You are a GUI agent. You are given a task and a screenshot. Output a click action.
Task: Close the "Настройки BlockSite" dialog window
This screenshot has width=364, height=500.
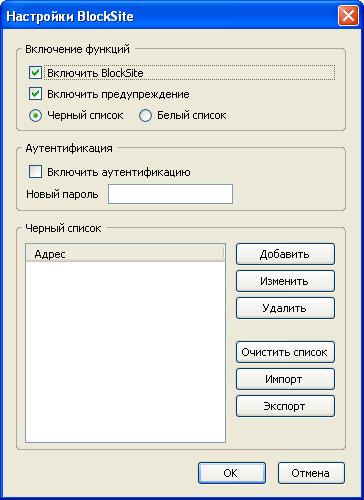click(x=348, y=16)
